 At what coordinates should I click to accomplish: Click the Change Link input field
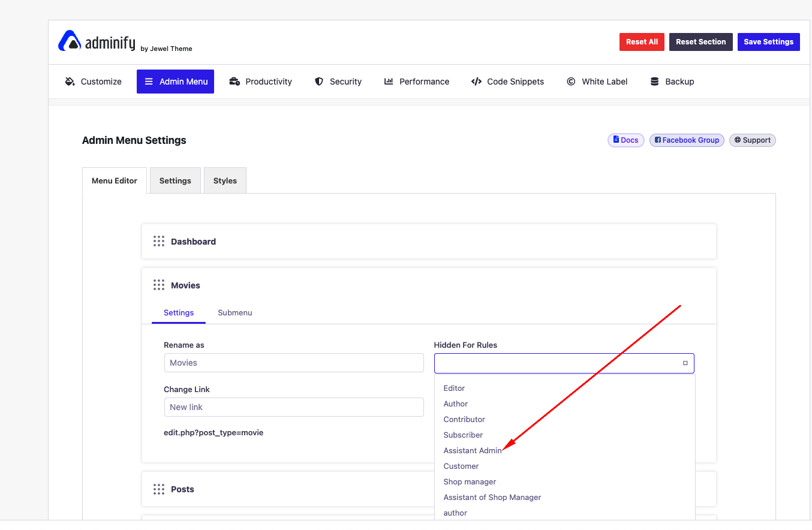294,407
